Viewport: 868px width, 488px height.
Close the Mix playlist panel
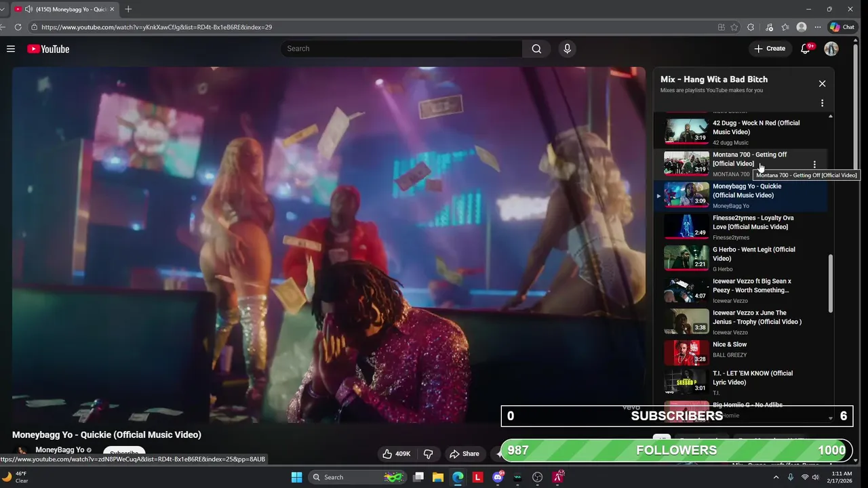coord(822,83)
